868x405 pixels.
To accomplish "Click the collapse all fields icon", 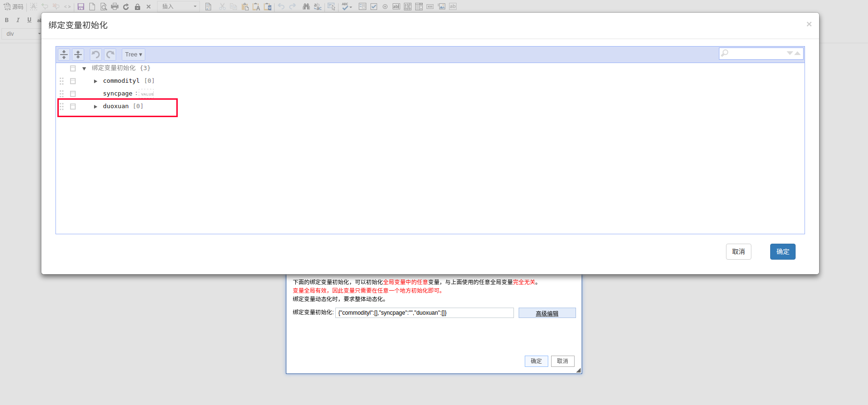I will point(78,55).
